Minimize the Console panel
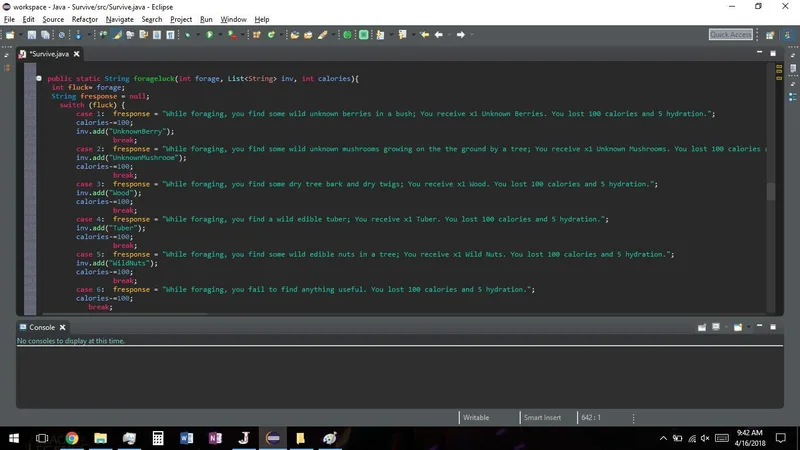This screenshot has height=450, width=800. 759,326
